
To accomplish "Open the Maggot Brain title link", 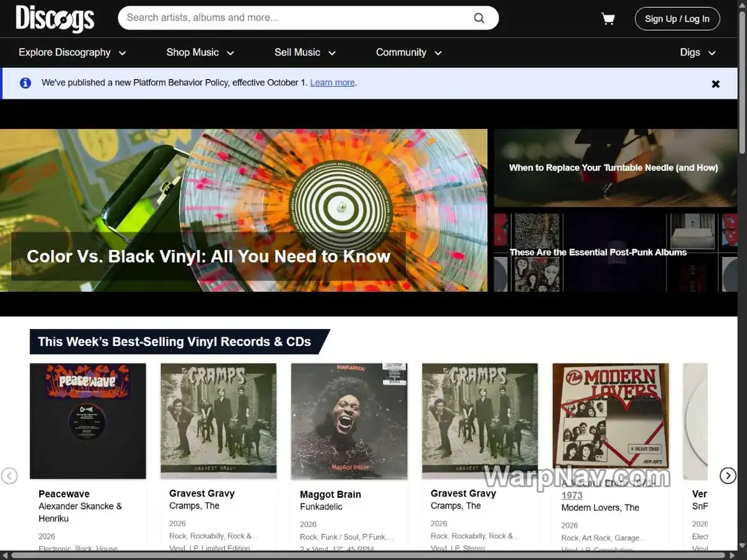I will pos(331,495).
